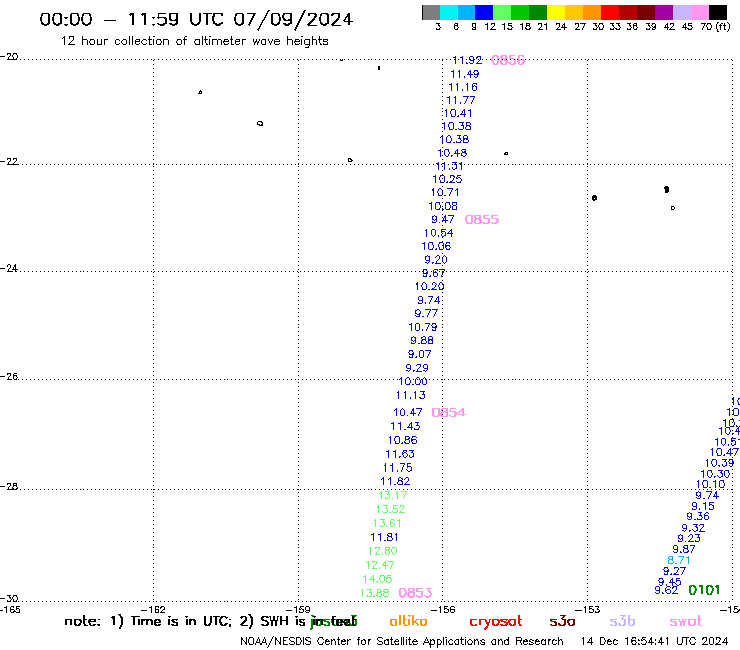Click the wave height value 9.15
740x650 pixels.
pos(703,506)
